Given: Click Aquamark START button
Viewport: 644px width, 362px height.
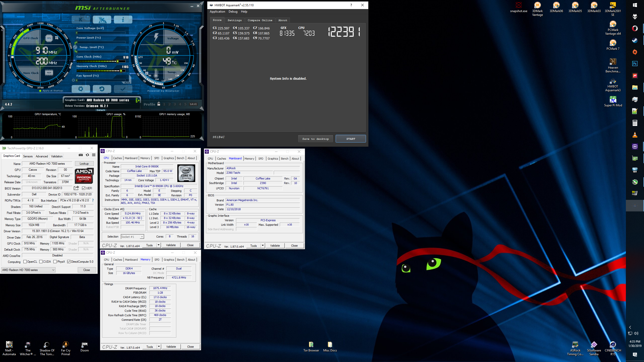Looking at the screenshot, I should coord(351,139).
